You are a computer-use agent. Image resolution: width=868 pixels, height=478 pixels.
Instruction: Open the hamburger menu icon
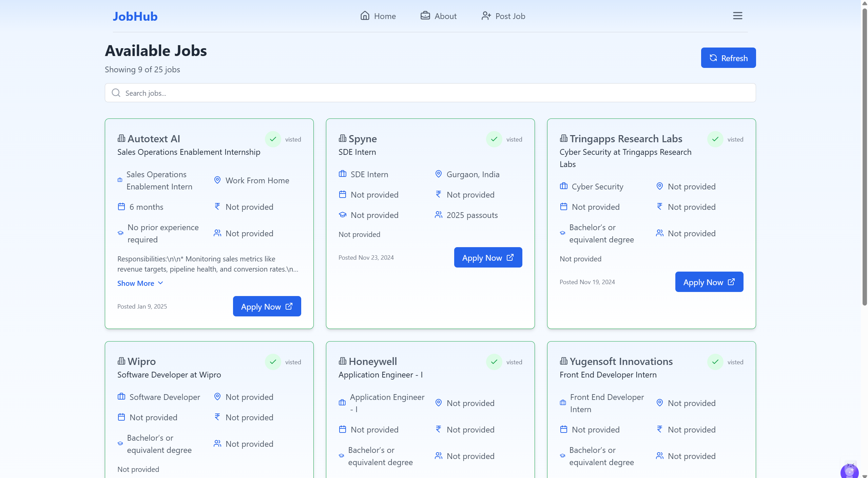pos(737,16)
